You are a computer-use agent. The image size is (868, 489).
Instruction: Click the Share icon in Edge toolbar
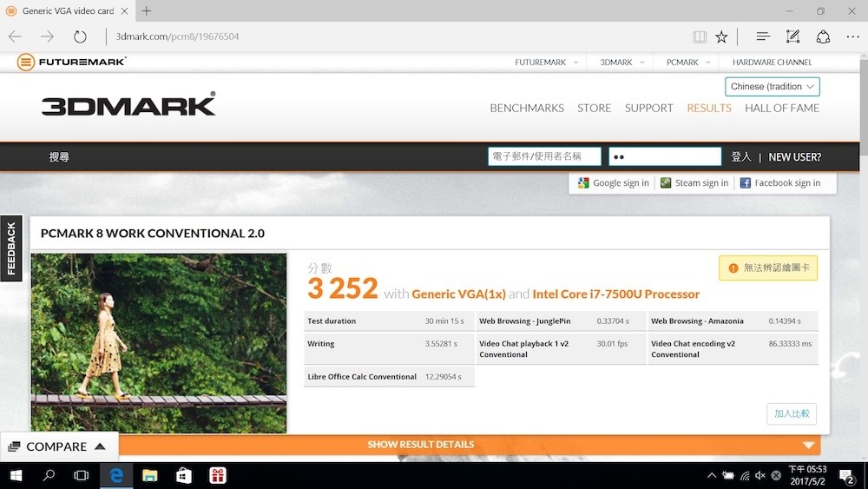(823, 36)
